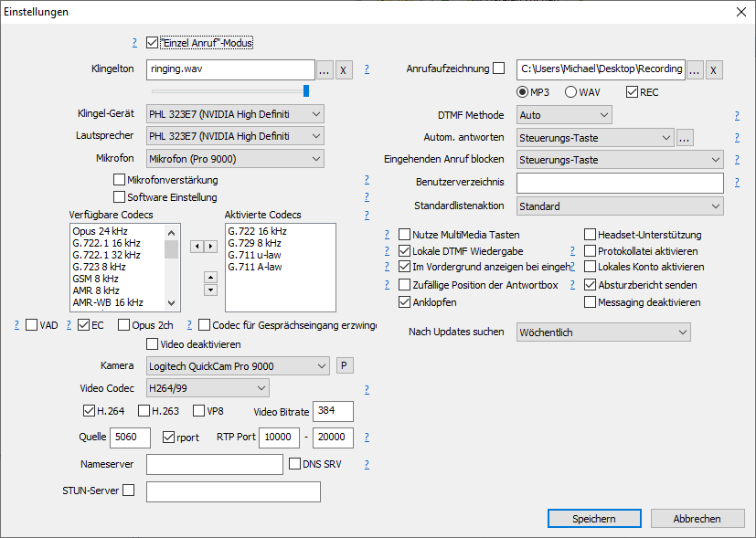
Task: Click the ringtone volume slider handle
Action: click(x=306, y=90)
